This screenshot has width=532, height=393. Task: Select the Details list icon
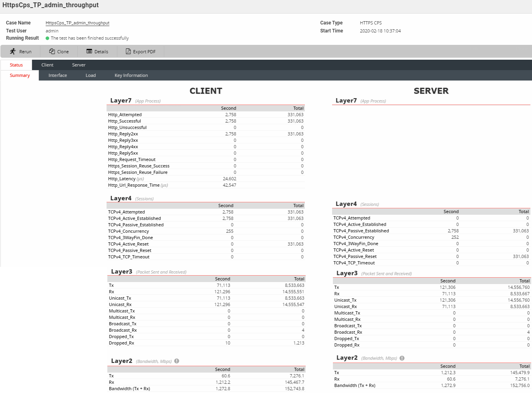[89, 51]
